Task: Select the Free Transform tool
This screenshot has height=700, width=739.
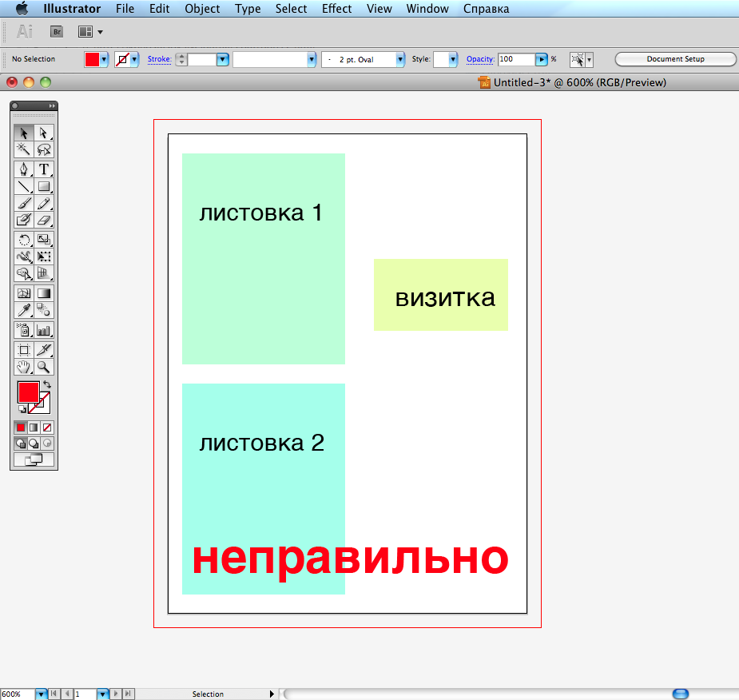Action: point(44,257)
